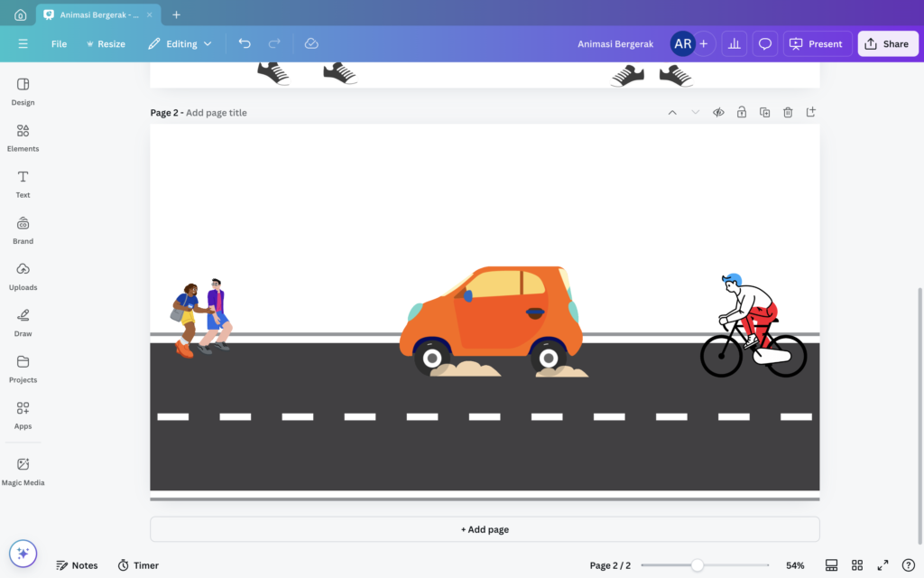The image size is (924, 578).
Task: Open the Design panel
Action: [23, 91]
